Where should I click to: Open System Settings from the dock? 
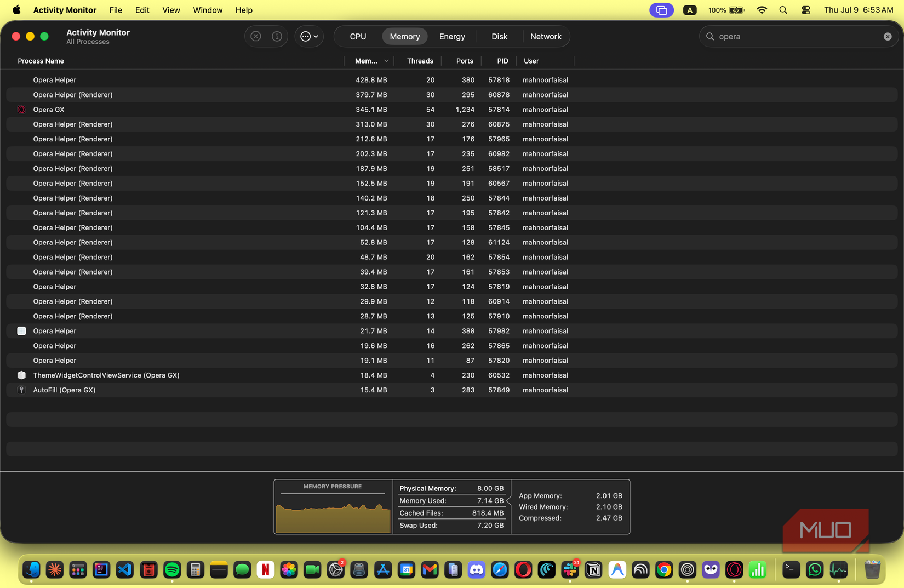point(336,570)
